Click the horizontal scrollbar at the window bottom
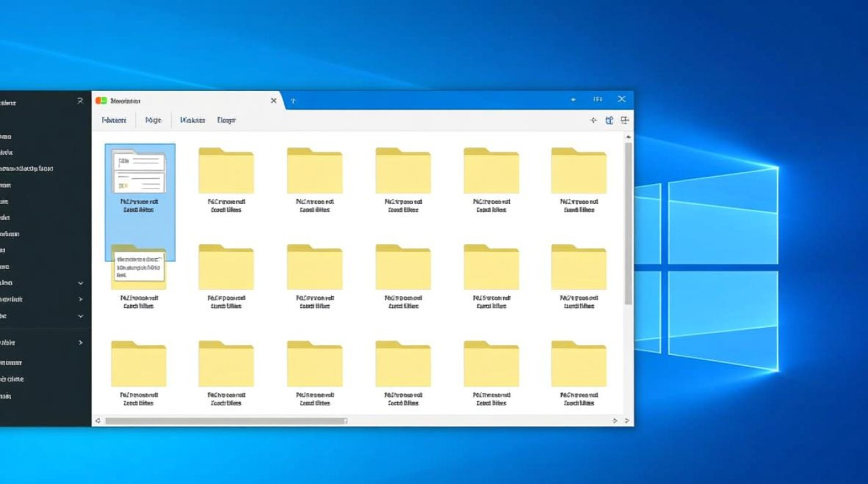868x484 pixels. pyautogui.click(x=226, y=421)
